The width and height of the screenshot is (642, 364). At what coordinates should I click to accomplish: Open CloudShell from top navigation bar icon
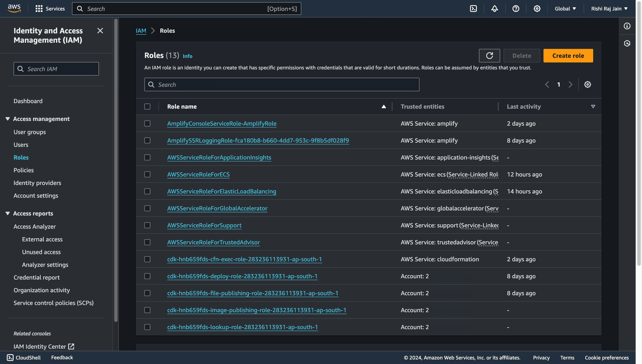click(473, 9)
